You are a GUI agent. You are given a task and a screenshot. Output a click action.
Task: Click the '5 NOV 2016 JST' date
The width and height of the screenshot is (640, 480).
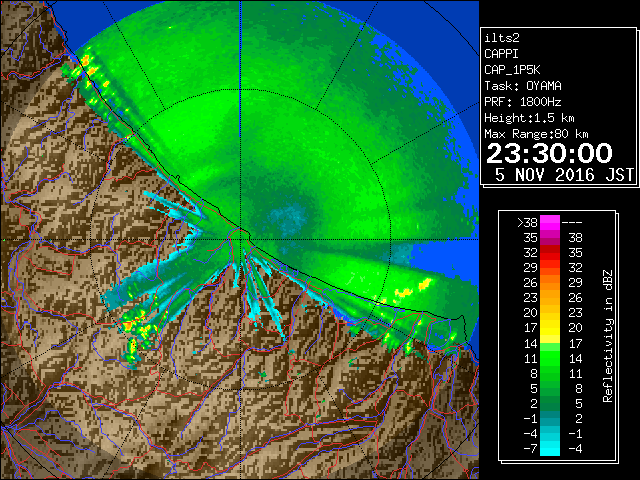click(x=564, y=175)
